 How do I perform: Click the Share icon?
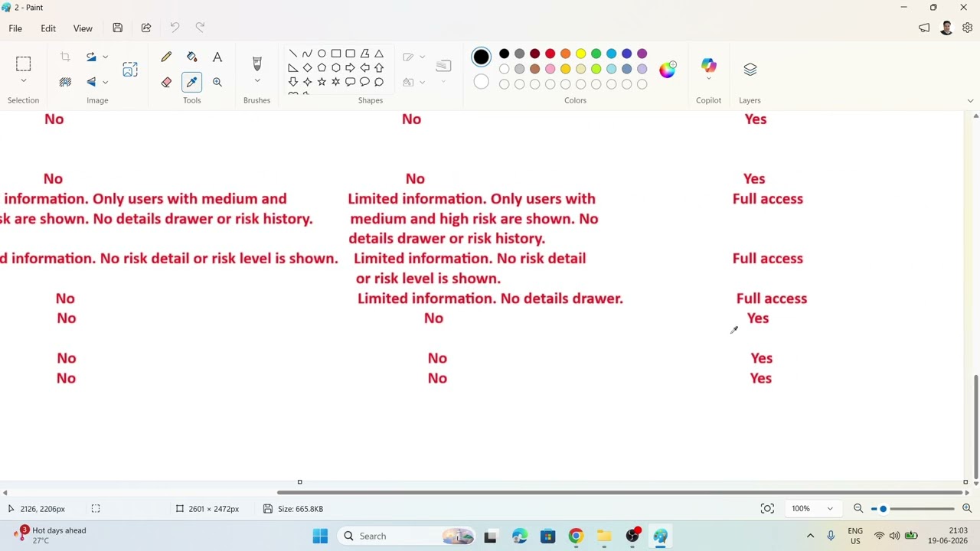(146, 28)
